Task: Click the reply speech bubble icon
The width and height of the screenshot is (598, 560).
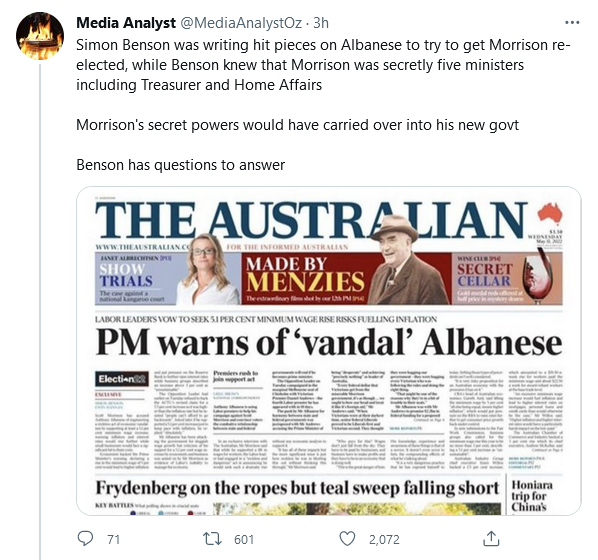Action: (x=85, y=539)
